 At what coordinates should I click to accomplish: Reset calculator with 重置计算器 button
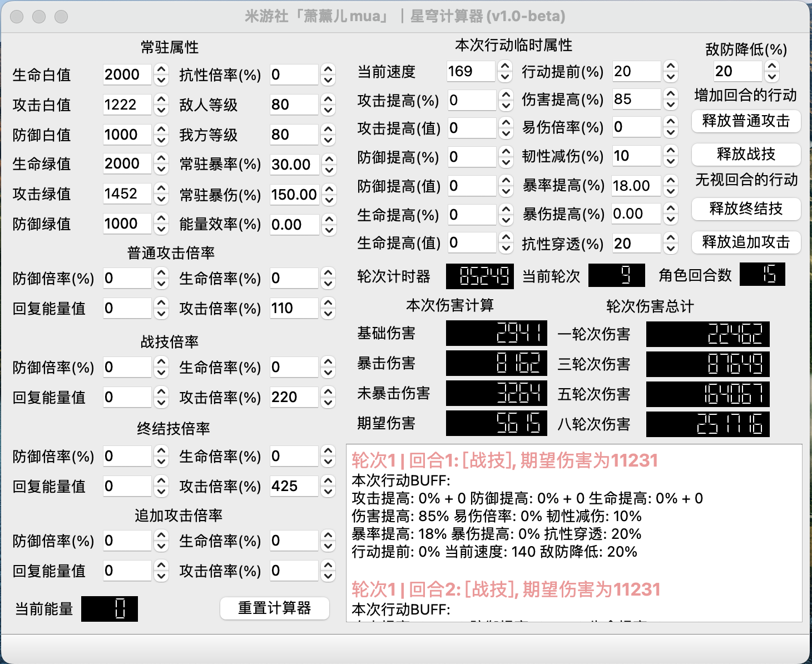(274, 608)
